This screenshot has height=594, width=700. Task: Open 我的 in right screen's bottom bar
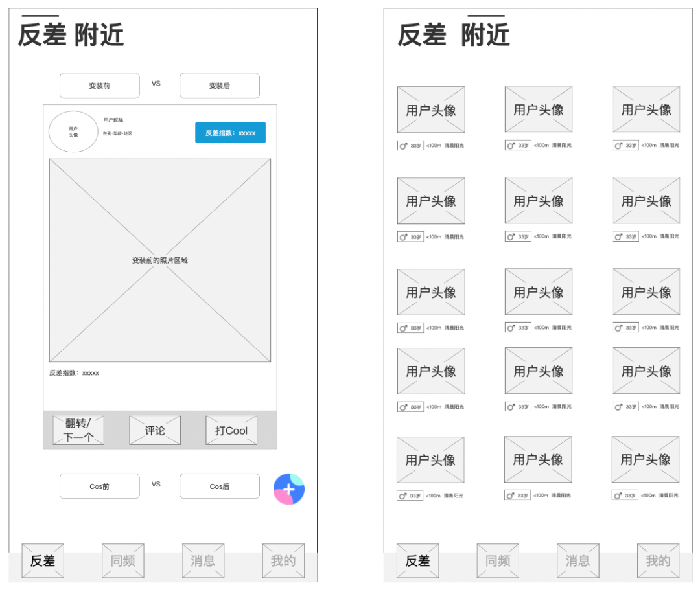[x=658, y=560]
